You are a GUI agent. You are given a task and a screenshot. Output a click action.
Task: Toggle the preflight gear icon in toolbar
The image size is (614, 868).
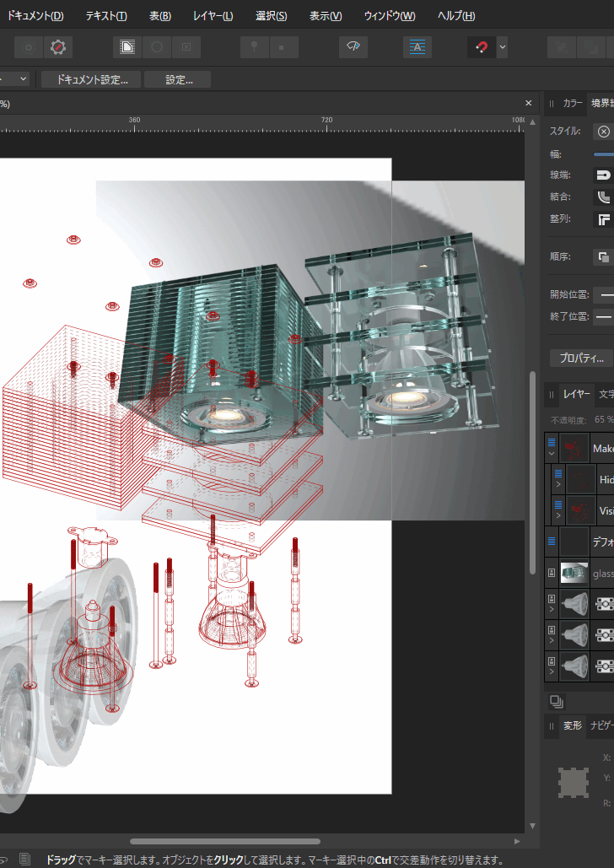point(57,47)
